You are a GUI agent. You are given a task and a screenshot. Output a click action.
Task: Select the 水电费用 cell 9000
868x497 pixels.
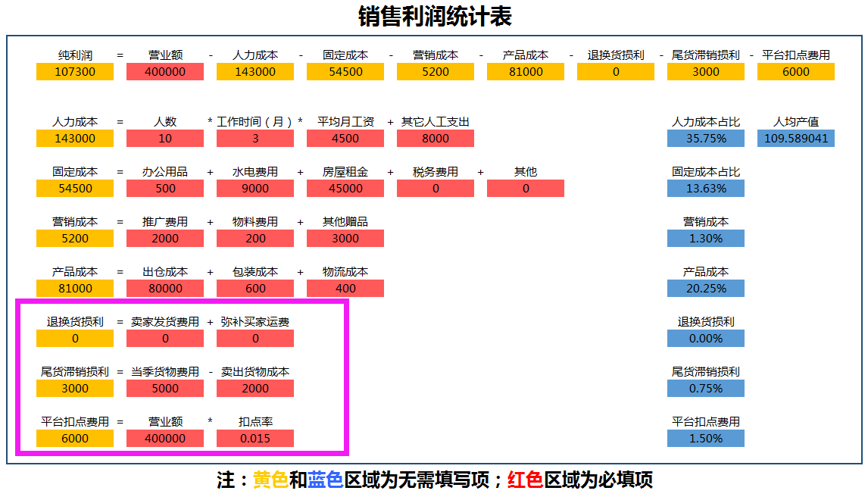(255, 188)
